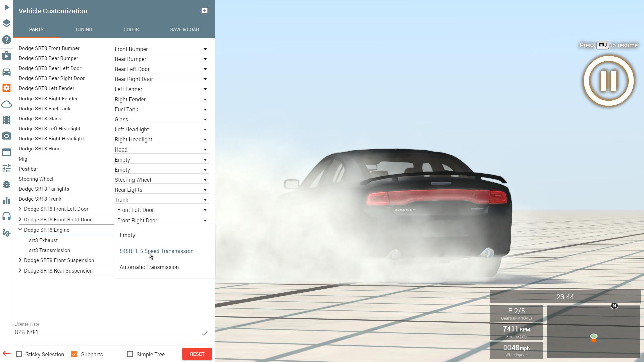The height and width of the screenshot is (362, 644).
Task: Click the 0048 mph wheelspeed readout
Action: (517, 350)
